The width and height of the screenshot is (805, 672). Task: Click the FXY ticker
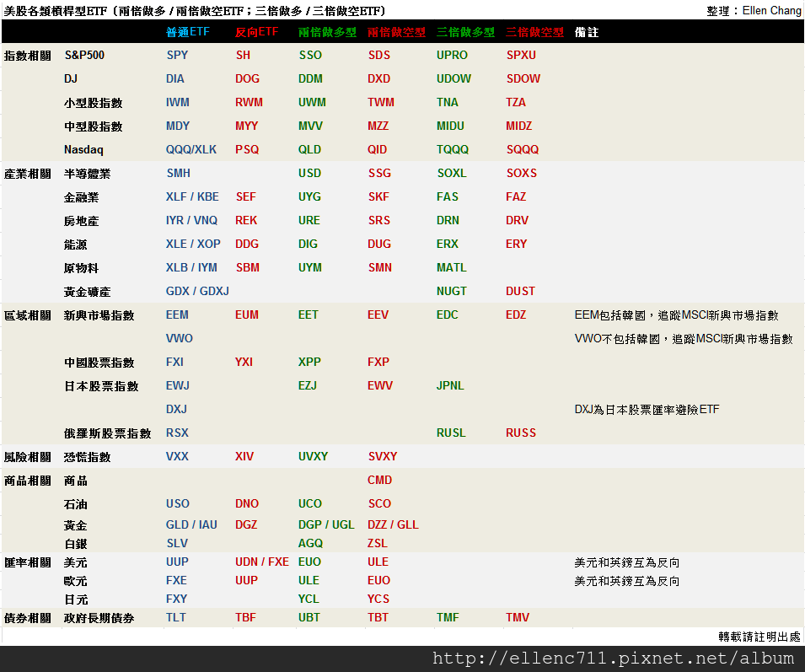[x=176, y=599]
